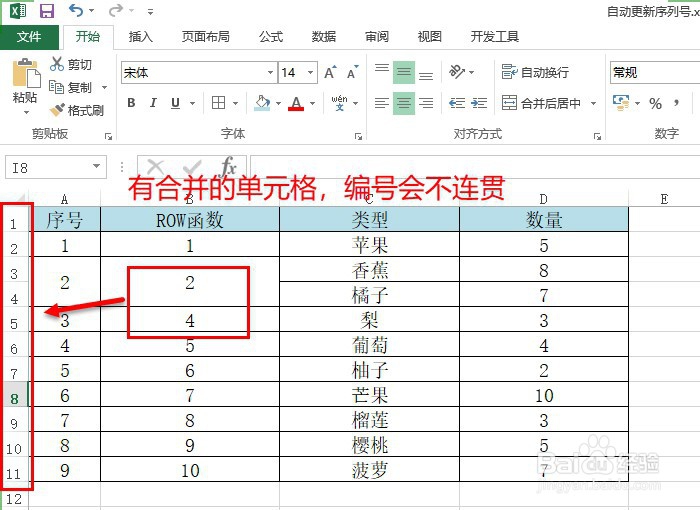Click the number format box showing 常规
This screenshot has width=700, height=510.
654,72
